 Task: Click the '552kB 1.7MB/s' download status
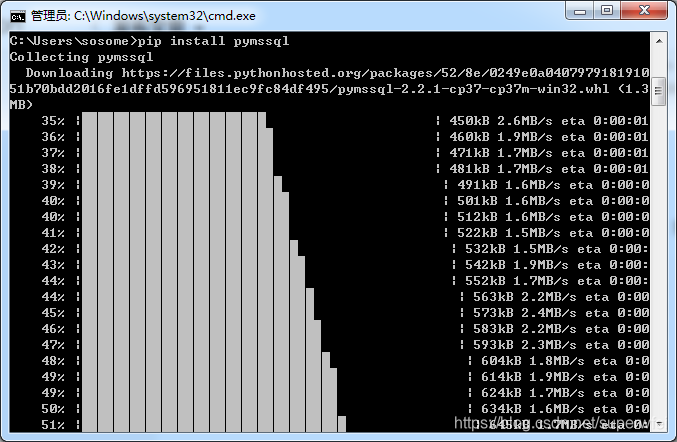click(517, 281)
